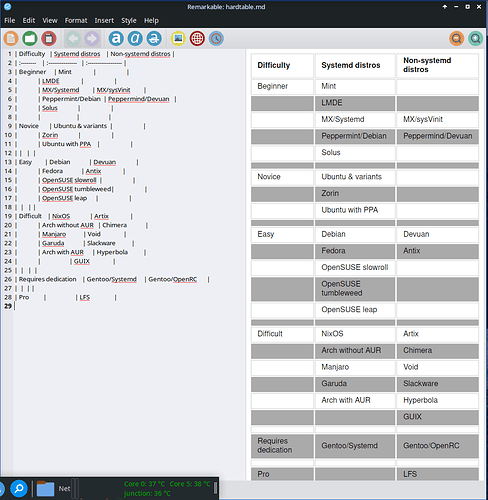The image size is (488, 500).
Task: Redo using right arrow toolbar icon
Action: [x=92, y=39]
